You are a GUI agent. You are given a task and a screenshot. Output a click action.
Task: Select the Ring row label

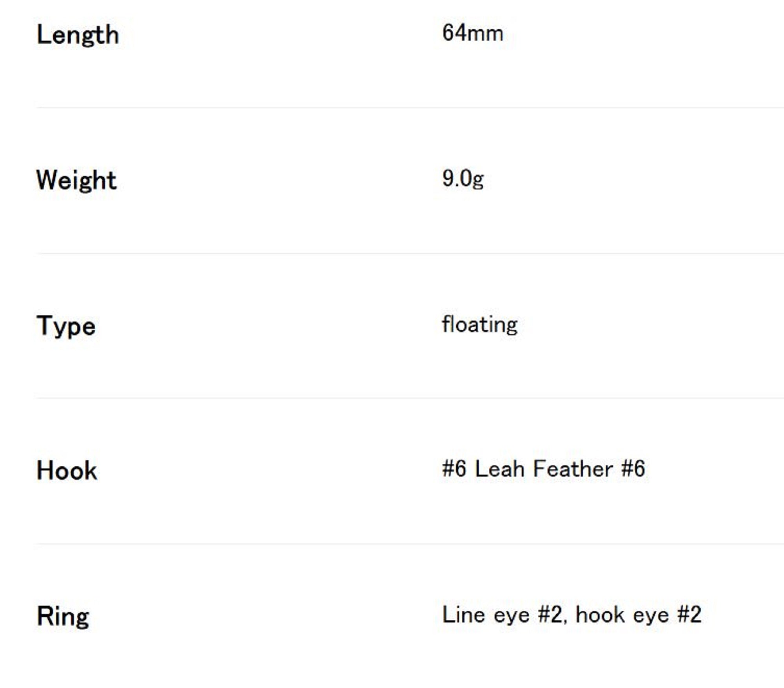[x=63, y=616]
